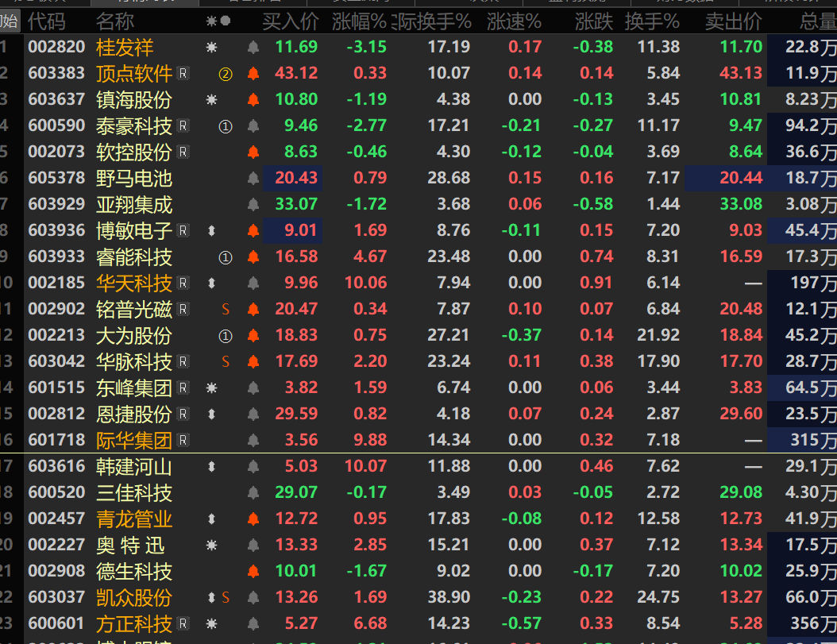This screenshot has width=837, height=644.
Task: Click buy price 9.01 of 博敏电子
Action: [301, 230]
